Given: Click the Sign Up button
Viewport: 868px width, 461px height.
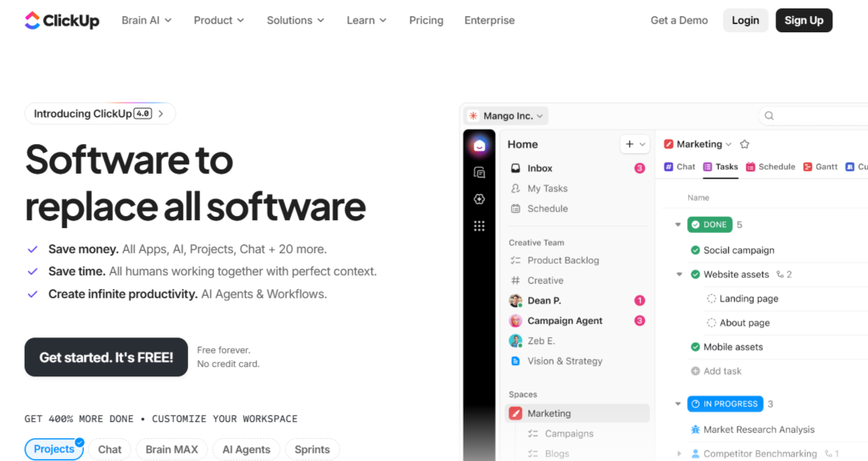Looking at the screenshot, I should [x=804, y=20].
